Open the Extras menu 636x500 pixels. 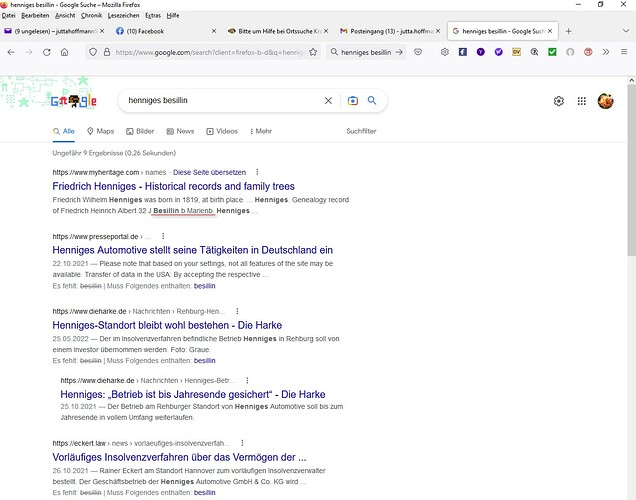(153, 15)
